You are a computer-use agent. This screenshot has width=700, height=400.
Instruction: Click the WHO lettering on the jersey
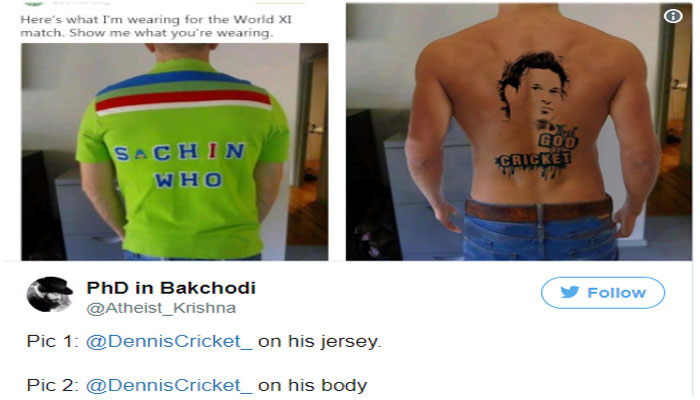[188, 180]
